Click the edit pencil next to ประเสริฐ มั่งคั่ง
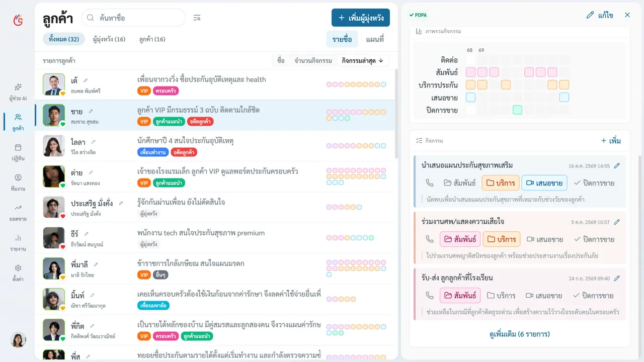This screenshot has height=362, width=644. click(121, 203)
